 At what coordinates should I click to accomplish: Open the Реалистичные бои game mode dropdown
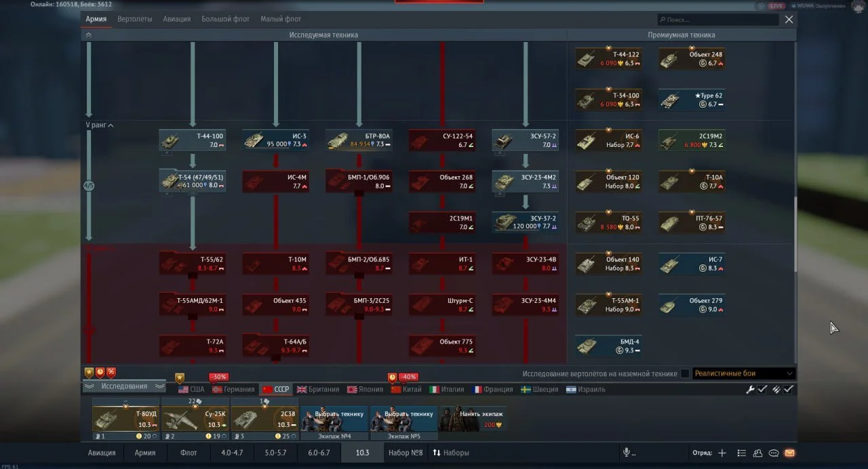pyautogui.click(x=743, y=373)
